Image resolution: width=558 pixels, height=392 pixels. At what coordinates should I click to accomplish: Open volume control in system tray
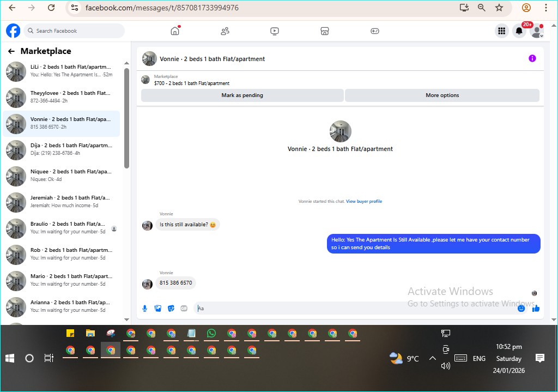(x=446, y=366)
